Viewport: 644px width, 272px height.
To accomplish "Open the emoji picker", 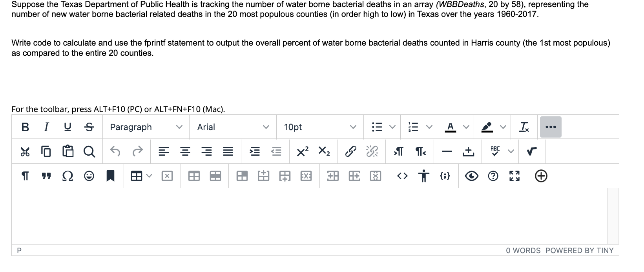I will pos(89,176).
